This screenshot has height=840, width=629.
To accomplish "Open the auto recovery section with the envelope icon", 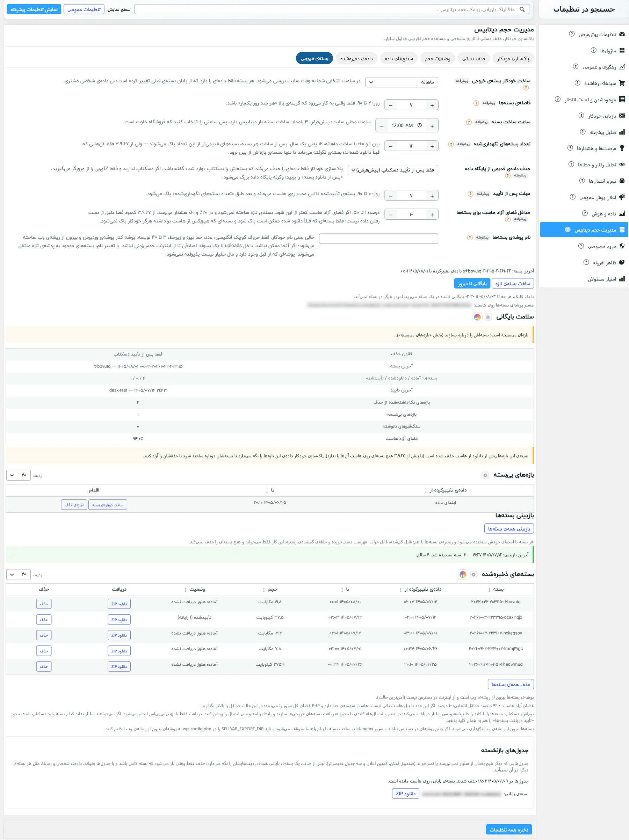I will 602,116.
